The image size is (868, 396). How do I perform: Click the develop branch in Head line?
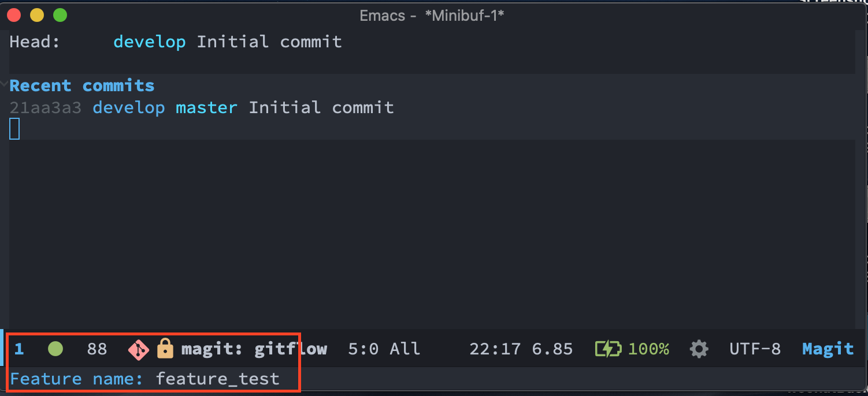click(x=150, y=42)
